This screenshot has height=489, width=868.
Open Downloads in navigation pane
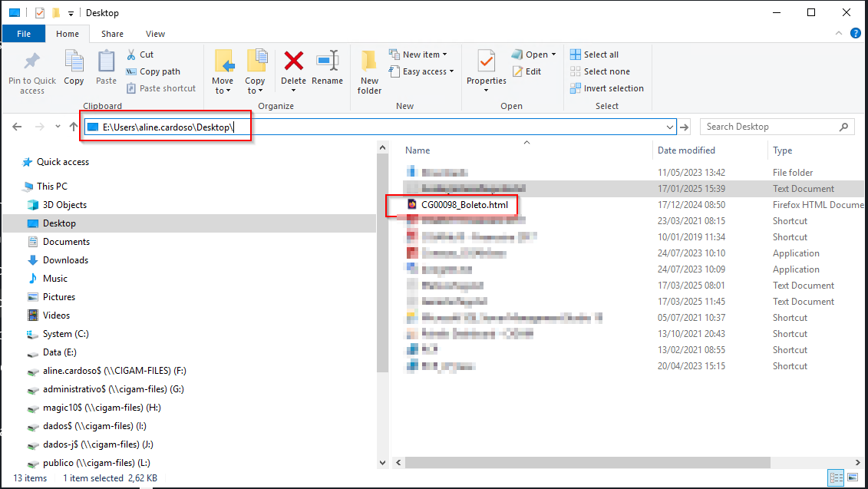click(x=58, y=259)
